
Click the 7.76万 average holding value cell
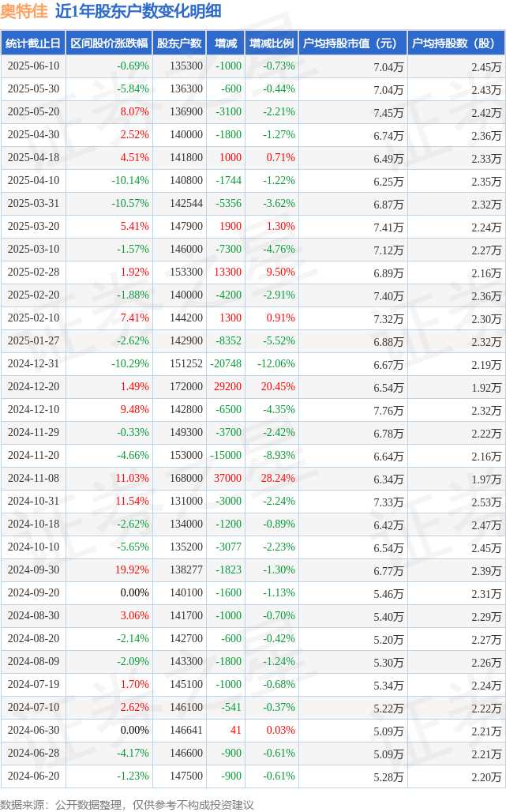[388, 411]
